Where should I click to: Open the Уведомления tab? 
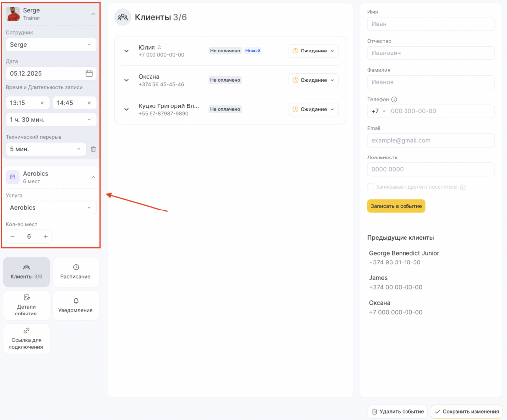tap(75, 306)
